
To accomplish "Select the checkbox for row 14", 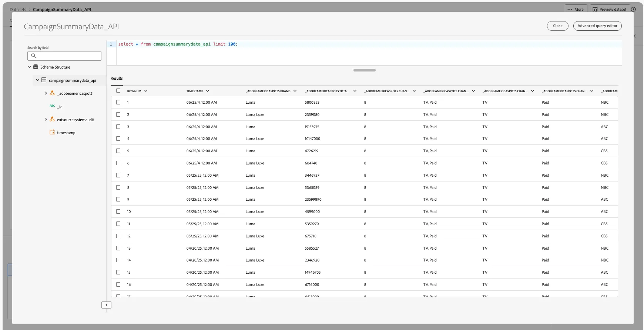I will (x=118, y=260).
